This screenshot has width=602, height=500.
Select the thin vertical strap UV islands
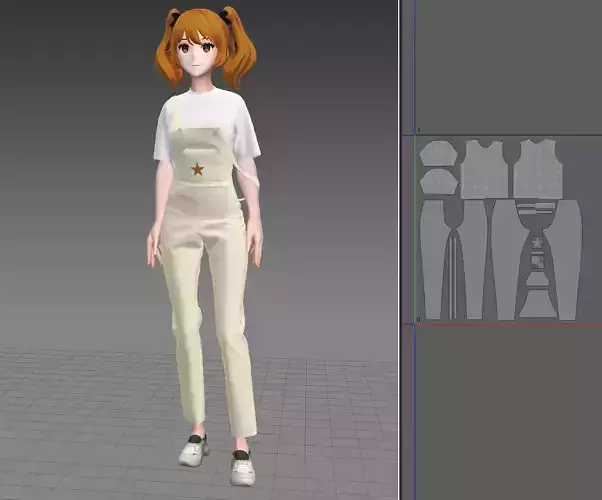point(451,278)
